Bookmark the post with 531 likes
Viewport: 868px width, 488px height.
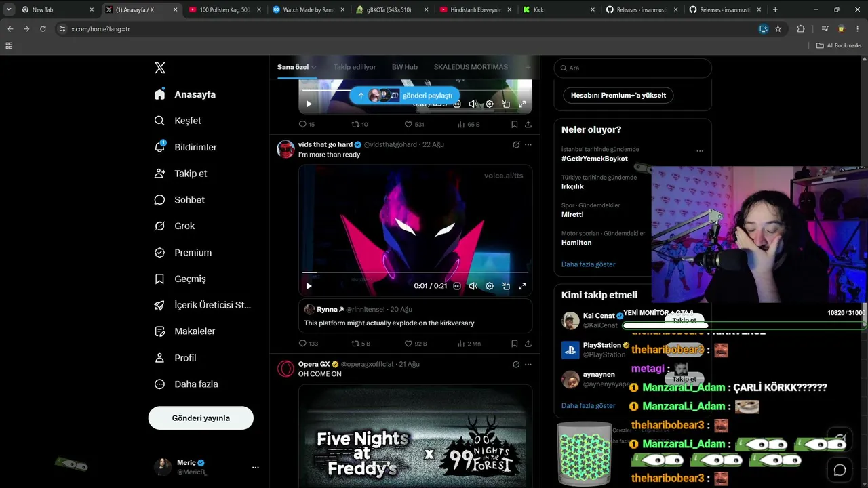click(515, 125)
